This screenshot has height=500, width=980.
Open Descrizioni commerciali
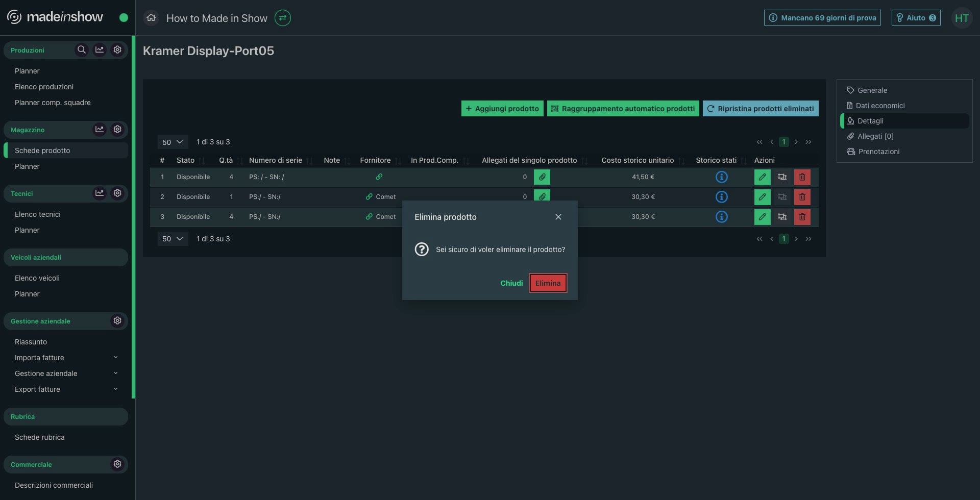pos(54,485)
